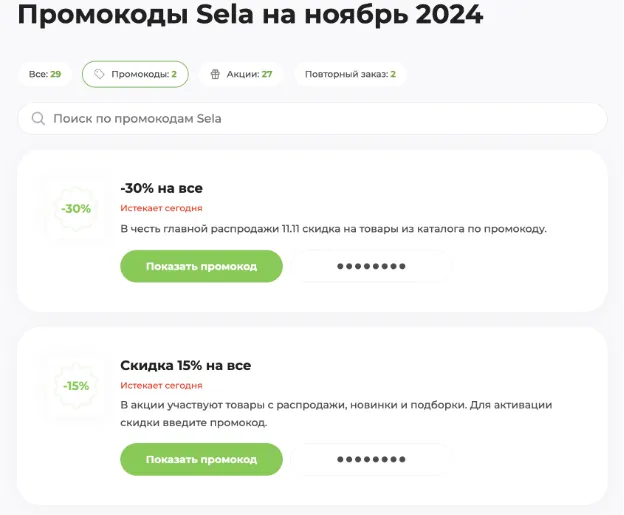Screen dimensions: 624x515
Task: Click the search magnifier icon
Action: tap(38, 119)
